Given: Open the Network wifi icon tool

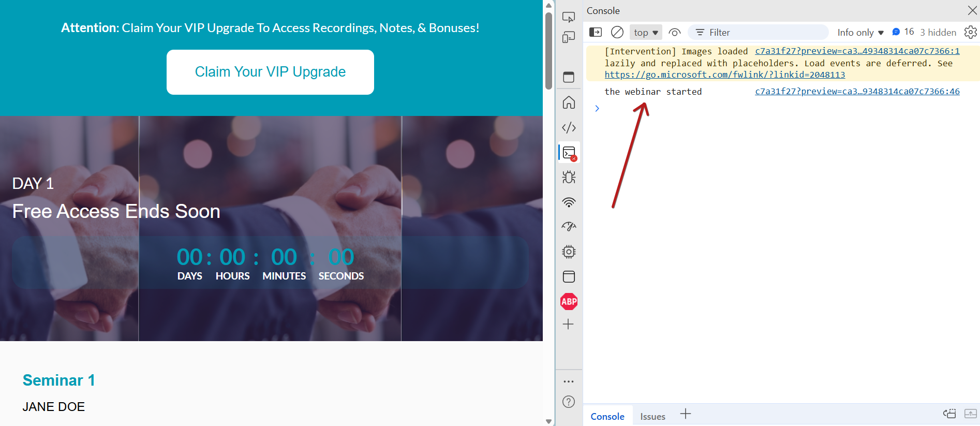Looking at the screenshot, I should click(569, 202).
